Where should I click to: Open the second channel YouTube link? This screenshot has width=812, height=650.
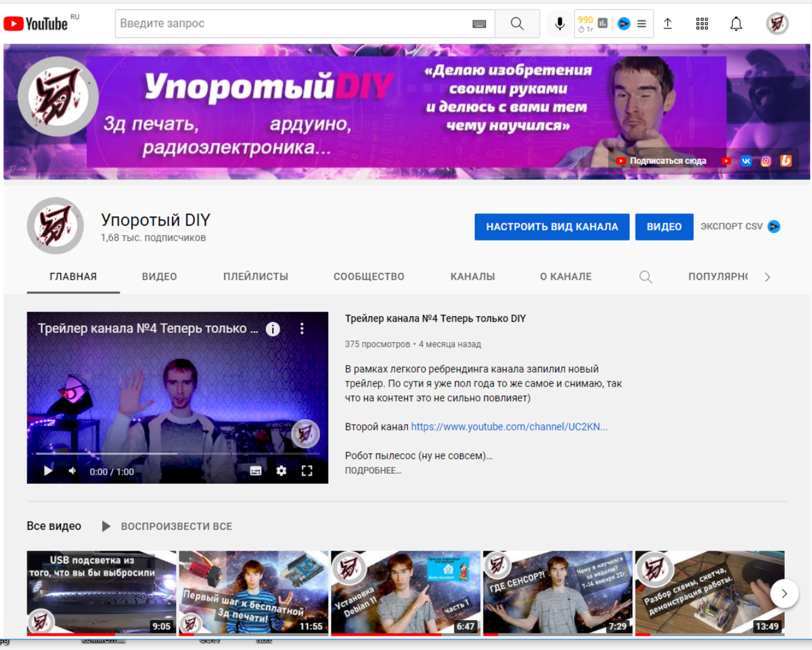(510, 427)
